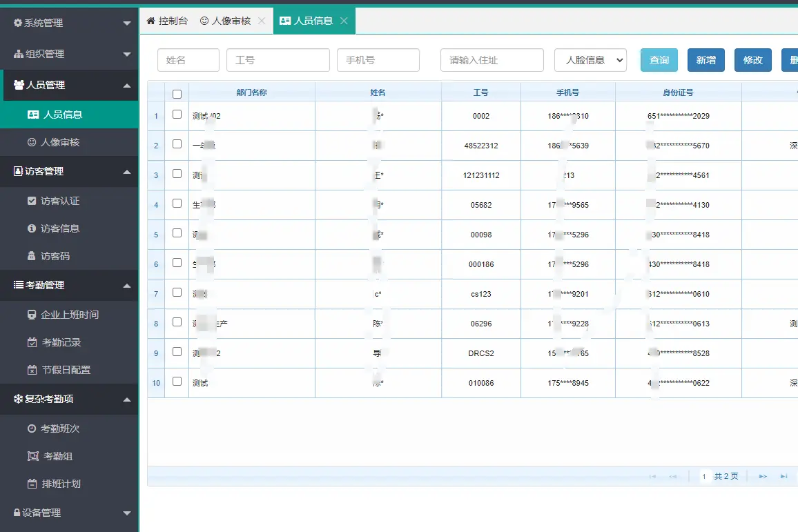
Task: Check the row with 工号 05682
Action: tap(177, 204)
